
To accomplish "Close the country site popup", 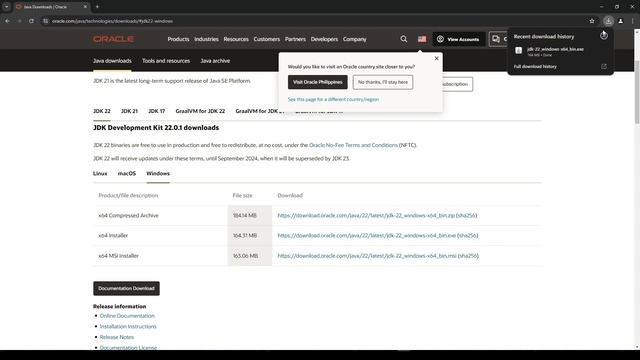I will (436, 58).
